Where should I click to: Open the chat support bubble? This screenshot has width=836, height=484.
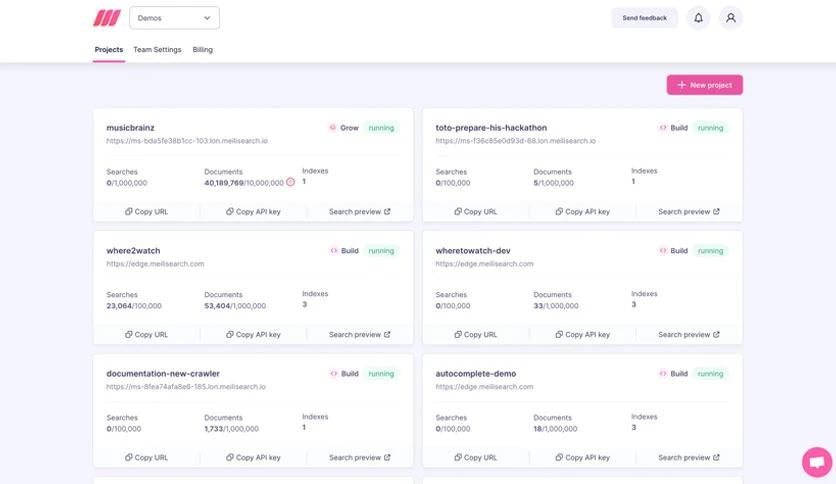point(816,462)
